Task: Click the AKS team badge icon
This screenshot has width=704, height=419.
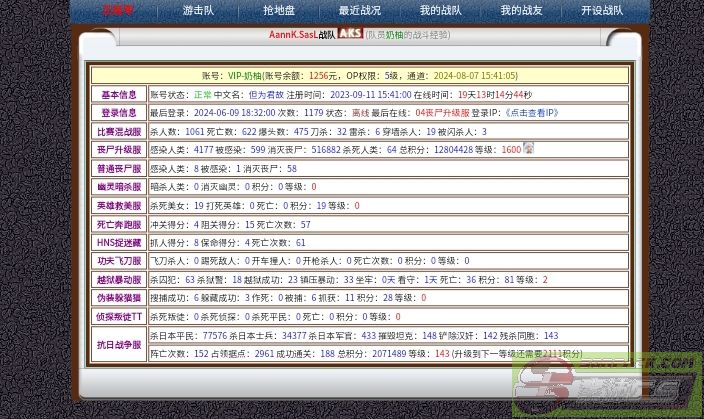Action: pyautogui.click(x=350, y=34)
